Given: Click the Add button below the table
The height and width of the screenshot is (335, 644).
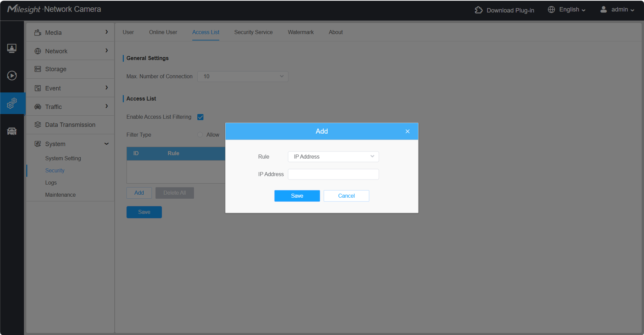Looking at the screenshot, I should pyautogui.click(x=139, y=193).
